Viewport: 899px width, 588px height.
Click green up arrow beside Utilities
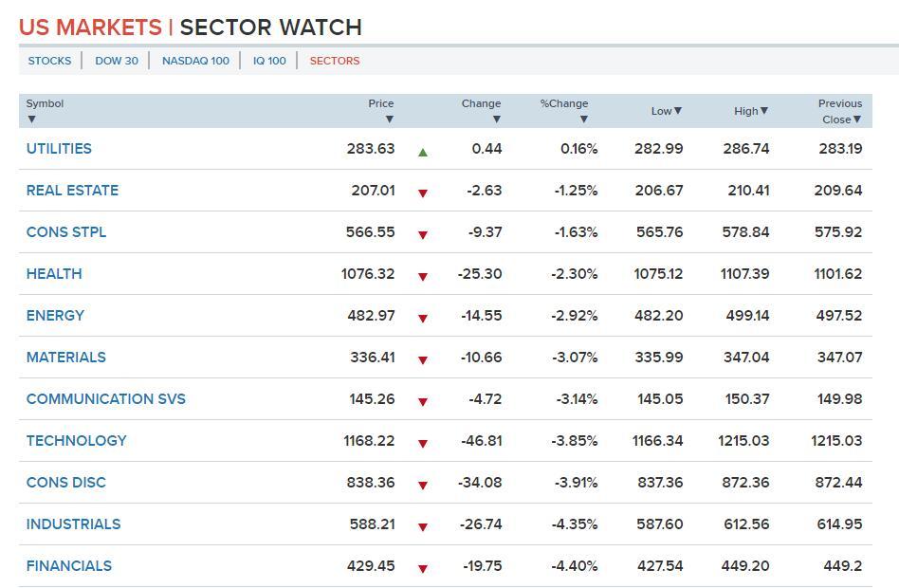tap(423, 152)
